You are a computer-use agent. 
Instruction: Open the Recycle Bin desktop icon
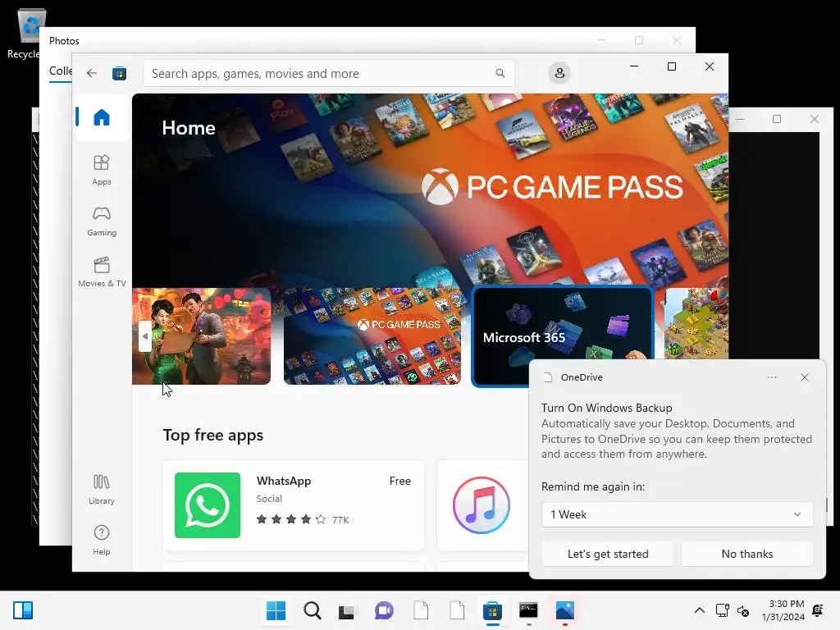[x=27, y=33]
